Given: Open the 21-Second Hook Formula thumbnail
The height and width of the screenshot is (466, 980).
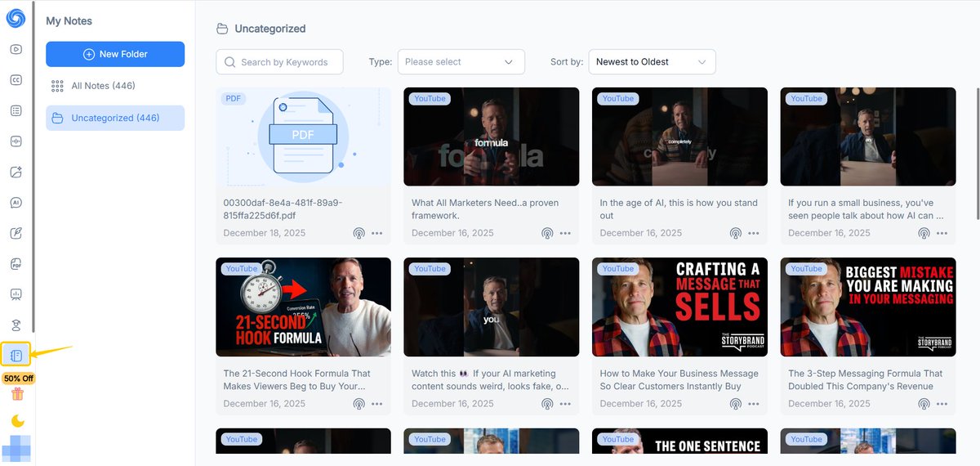Looking at the screenshot, I should coord(303,307).
